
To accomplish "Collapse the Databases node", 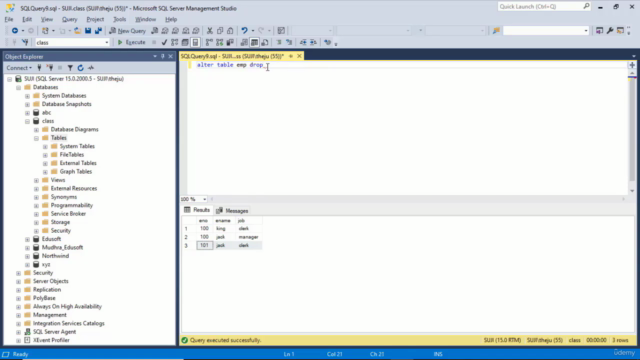I will pos(18,87).
